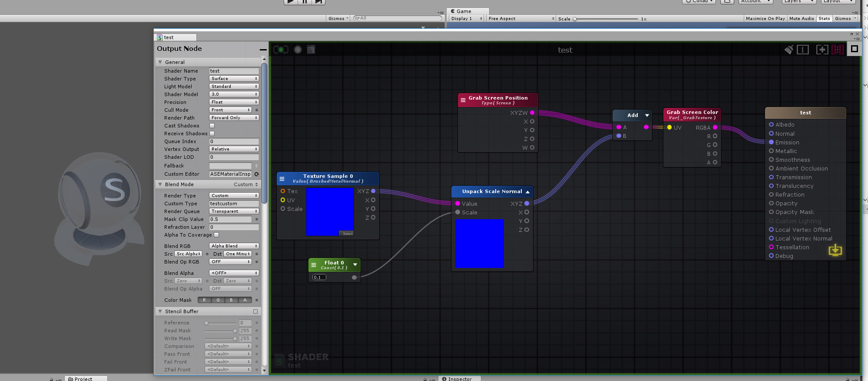Click the Mute Audio button

click(802, 19)
